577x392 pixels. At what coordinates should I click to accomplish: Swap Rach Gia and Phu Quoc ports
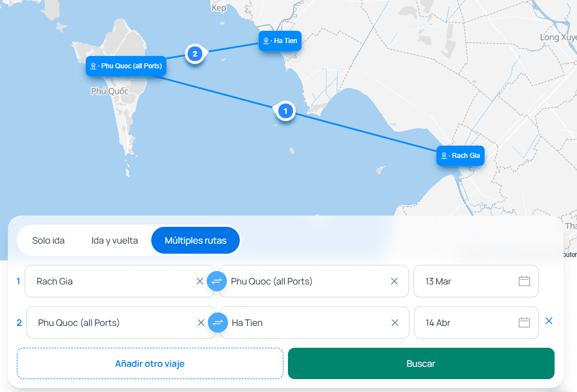[217, 281]
